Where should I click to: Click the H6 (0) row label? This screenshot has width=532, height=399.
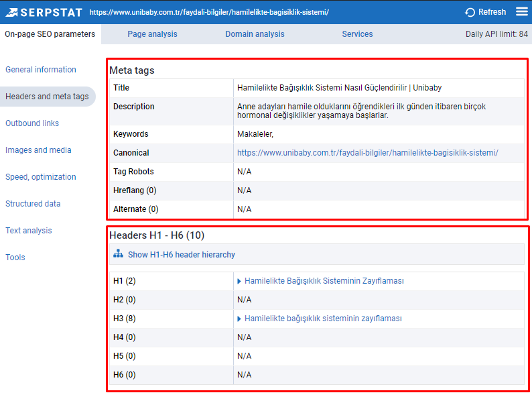pos(125,375)
